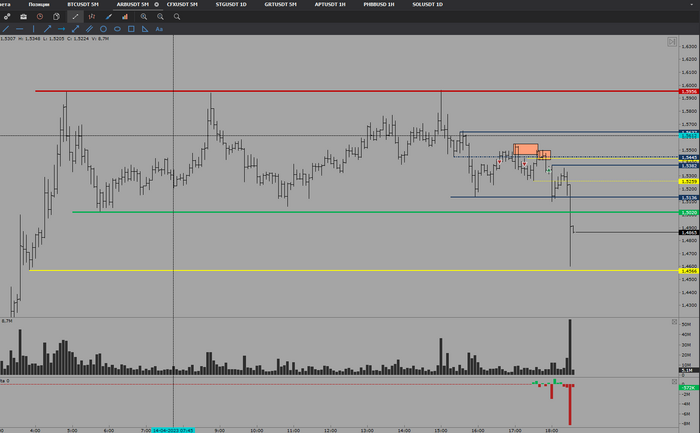This screenshot has width=700, height=433.
Task: Close the volume panel with its X
Action: (x=674, y=322)
